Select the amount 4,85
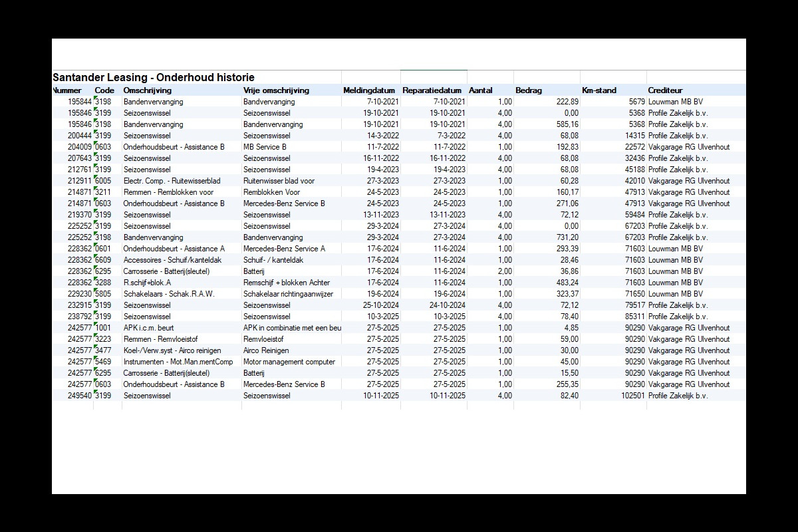 (x=571, y=328)
